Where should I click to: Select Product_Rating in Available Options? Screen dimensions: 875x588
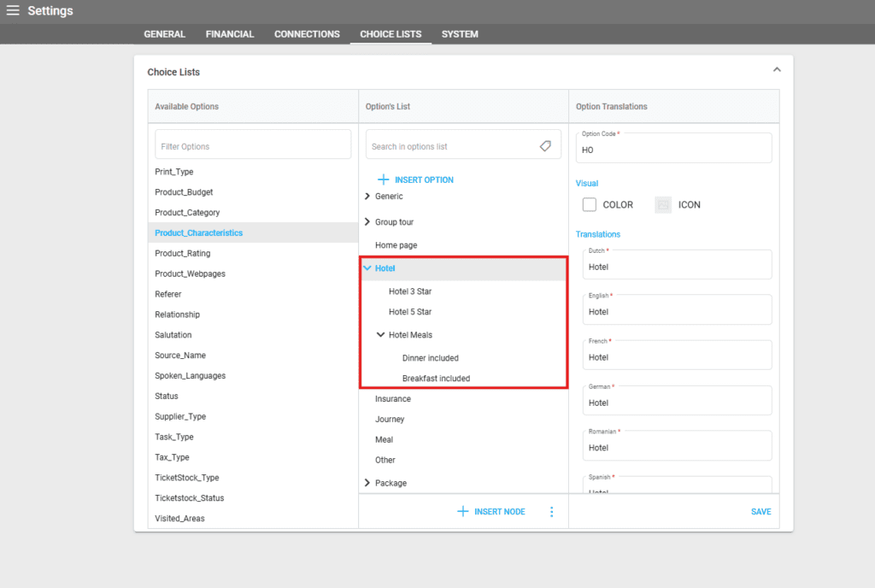click(183, 253)
